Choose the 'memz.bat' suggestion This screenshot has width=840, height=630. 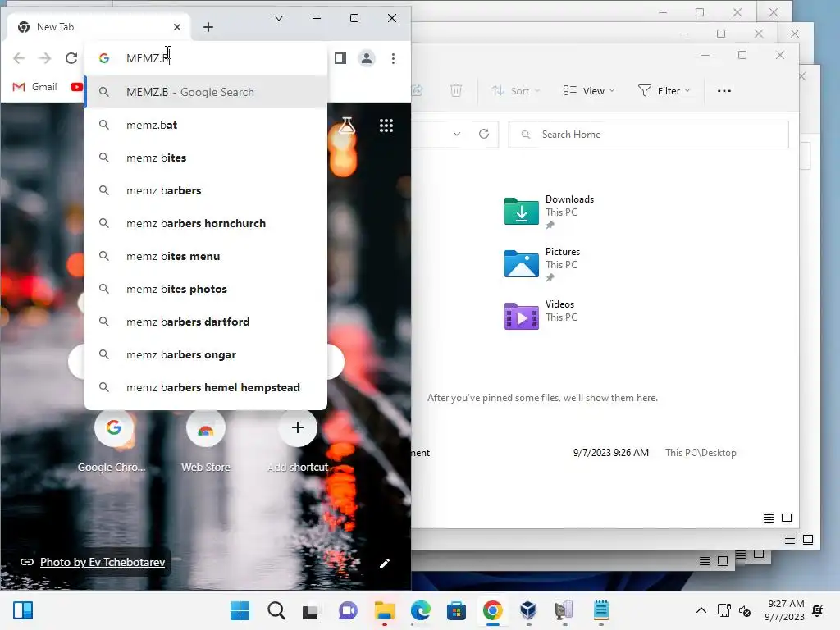point(206,125)
